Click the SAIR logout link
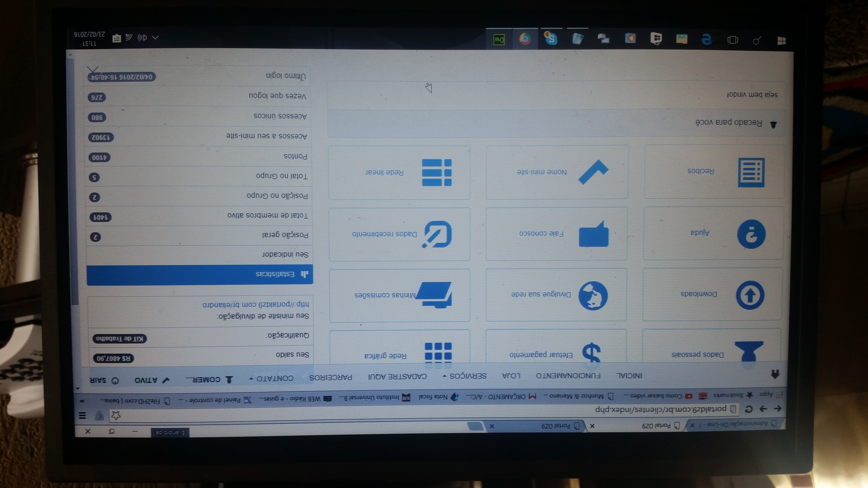 [104, 381]
